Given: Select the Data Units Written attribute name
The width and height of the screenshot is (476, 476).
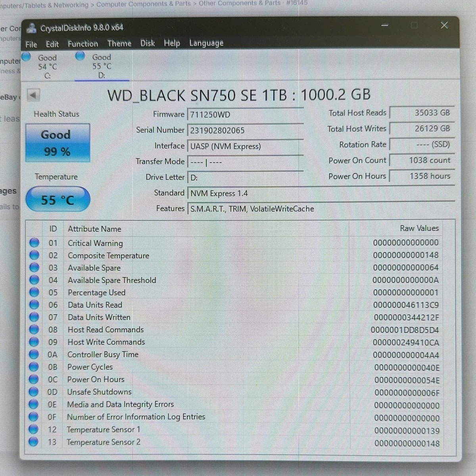Looking at the screenshot, I should tap(99, 317).
